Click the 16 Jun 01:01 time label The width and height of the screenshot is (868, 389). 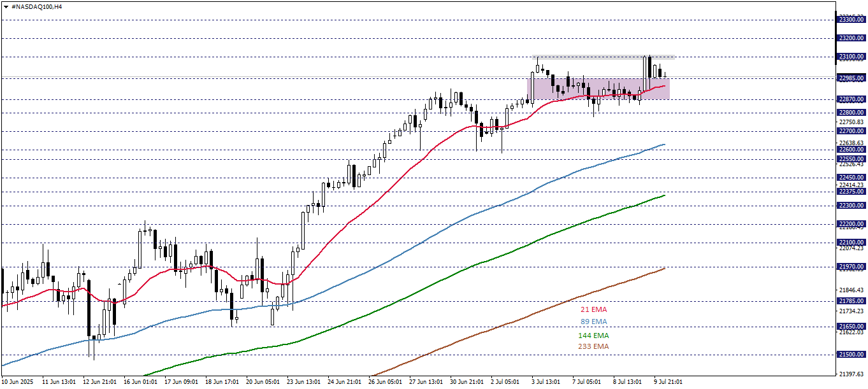pyautogui.click(x=140, y=382)
